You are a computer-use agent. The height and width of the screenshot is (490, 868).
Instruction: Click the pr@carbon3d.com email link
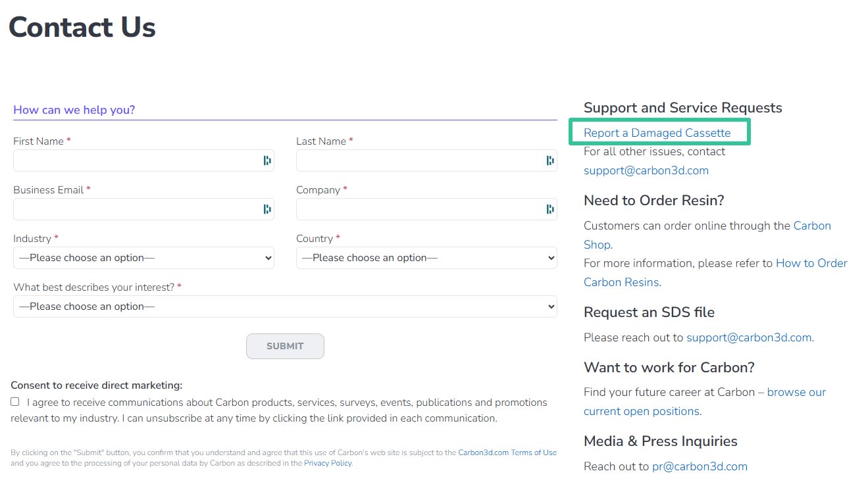700,466
